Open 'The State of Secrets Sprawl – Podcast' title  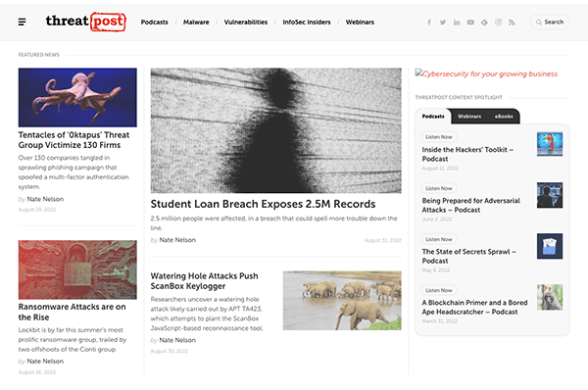[468, 256]
